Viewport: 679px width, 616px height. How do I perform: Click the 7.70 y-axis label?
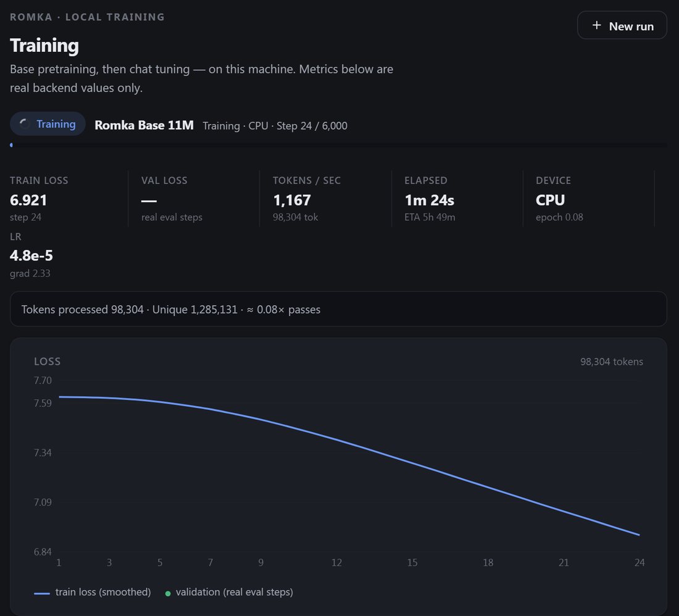(x=43, y=380)
